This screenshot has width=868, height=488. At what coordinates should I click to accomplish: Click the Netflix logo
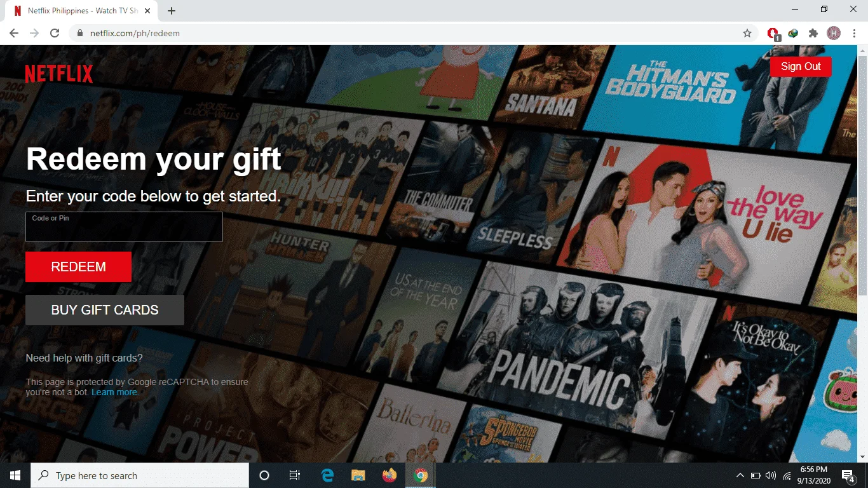pos(59,74)
